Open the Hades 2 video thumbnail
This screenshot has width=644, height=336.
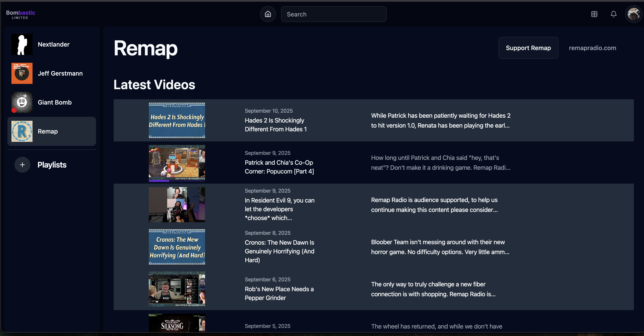177,120
